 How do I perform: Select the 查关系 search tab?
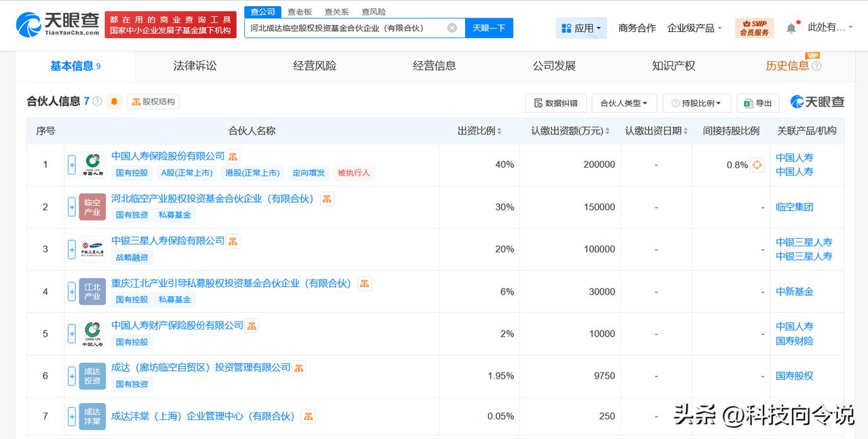(336, 12)
